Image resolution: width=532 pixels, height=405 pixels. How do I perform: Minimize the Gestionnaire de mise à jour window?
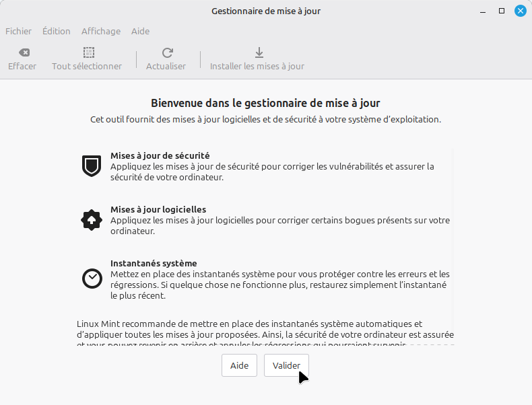483,11
